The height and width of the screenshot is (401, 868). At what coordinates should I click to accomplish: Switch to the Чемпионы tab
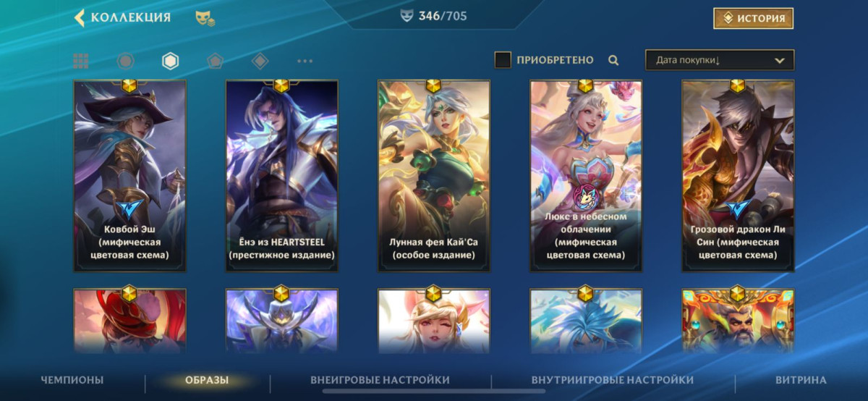click(x=72, y=380)
